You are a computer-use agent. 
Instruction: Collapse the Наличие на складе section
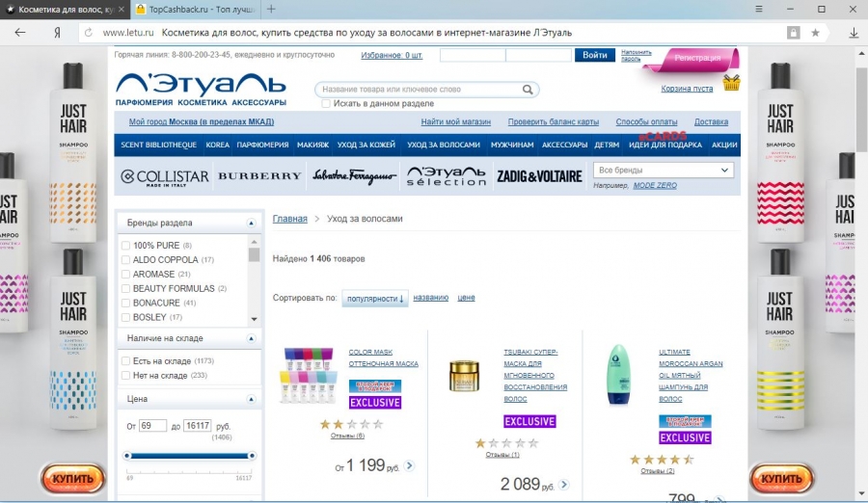pyautogui.click(x=251, y=338)
